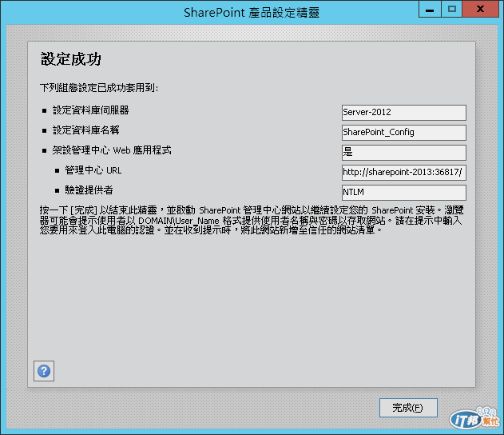Click the 設定成功 heading
The width and height of the screenshot is (504, 435).
[71, 59]
